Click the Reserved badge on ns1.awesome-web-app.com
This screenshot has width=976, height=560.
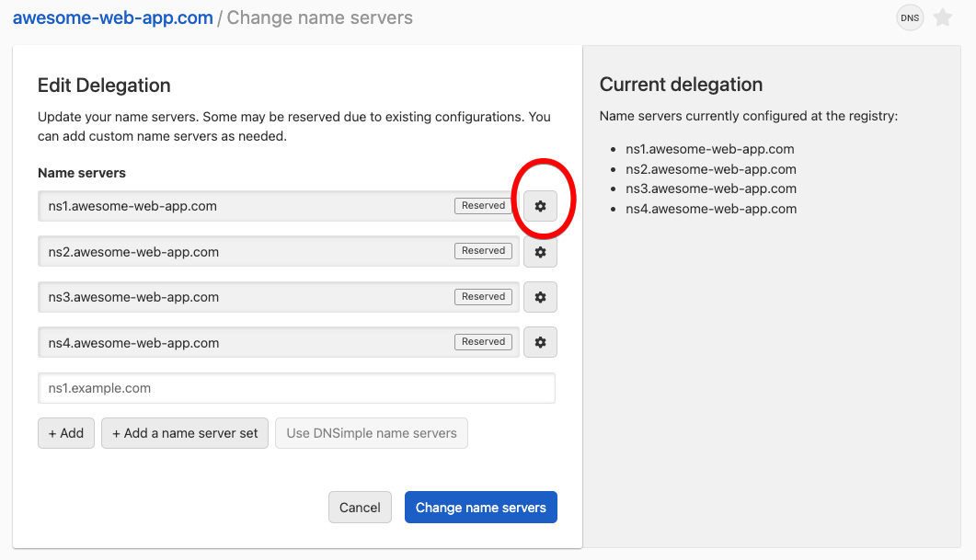[x=482, y=205]
